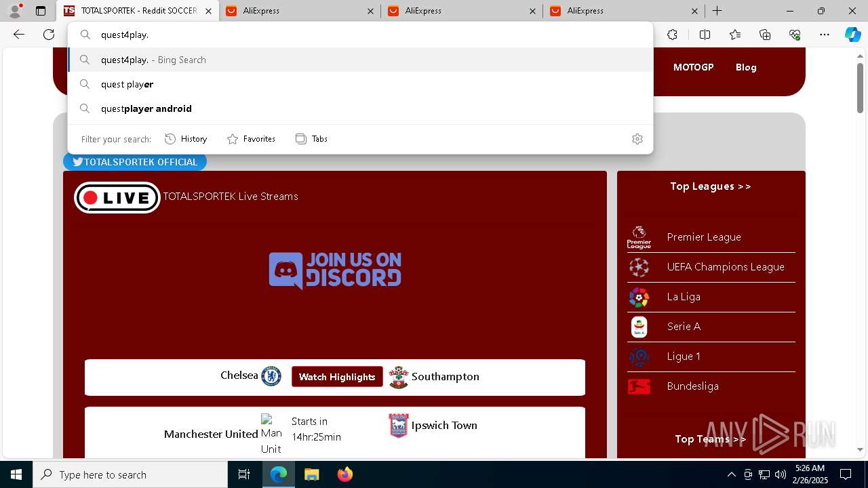868x488 pixels.
Task: Open Blog navigation link
Action: tap(746, 67)
